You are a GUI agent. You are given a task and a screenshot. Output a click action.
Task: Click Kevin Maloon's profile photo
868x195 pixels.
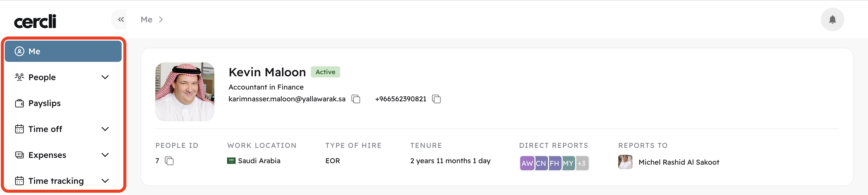tap(185, 91)
